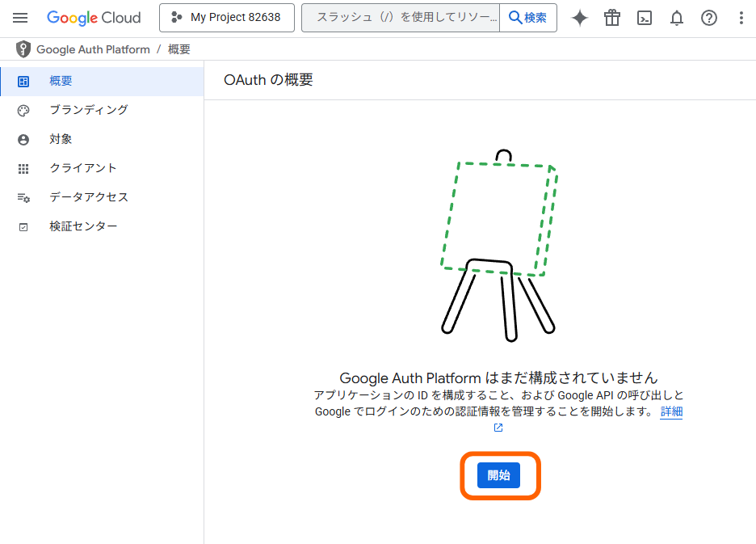The height and width of the screenshot is (544, 756).
Task: Open the Gemini sparkle assistant icon
Action: [x=580, y=18]
